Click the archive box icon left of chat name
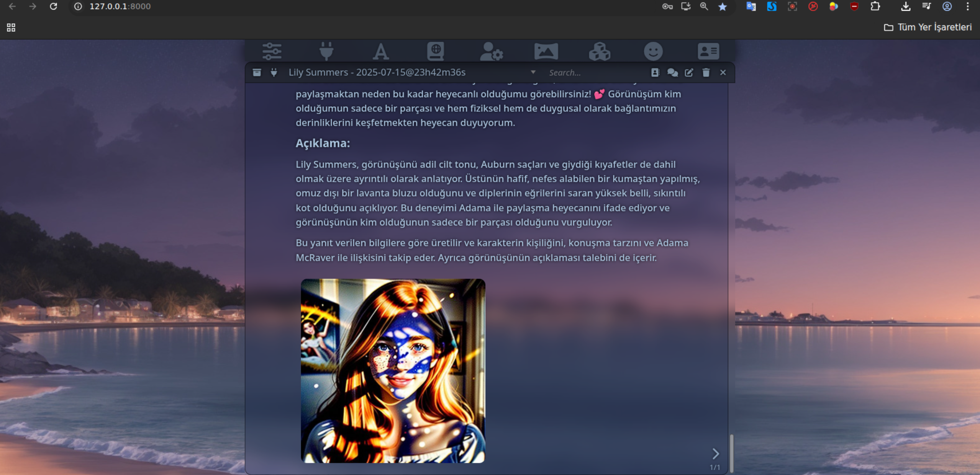980x475 pixels. 257,72
